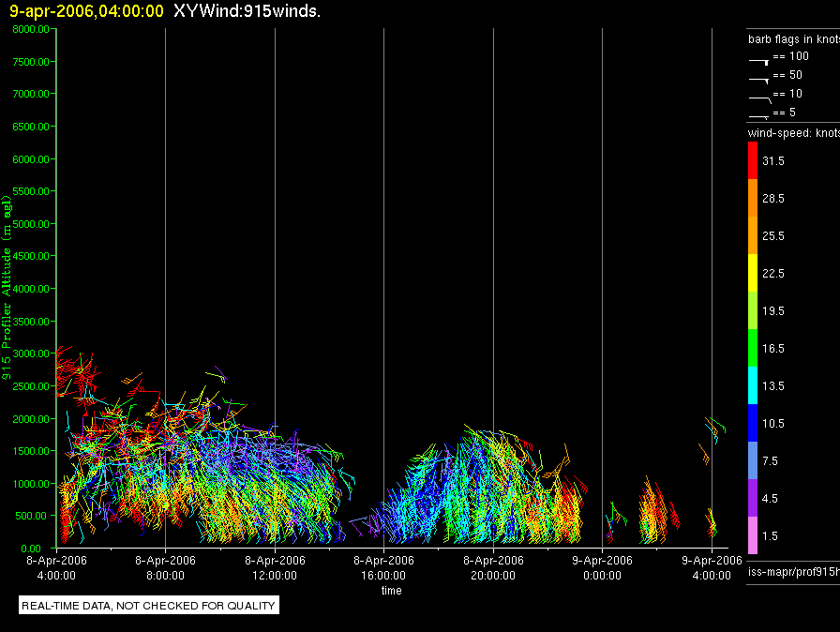
Task: Click the REAL-TIME DATA, NOT CHECKED FOR QUALITY notice
Action: 148,606
